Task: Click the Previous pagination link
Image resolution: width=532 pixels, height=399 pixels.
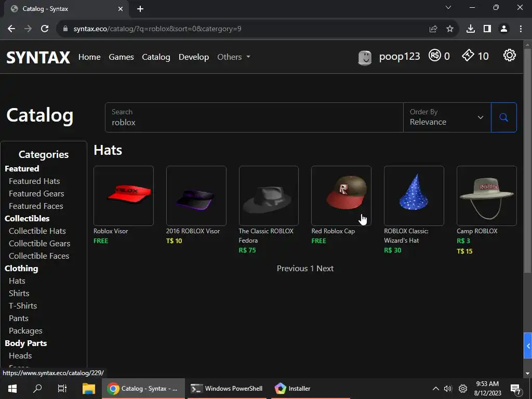Action: pos(292,269)
